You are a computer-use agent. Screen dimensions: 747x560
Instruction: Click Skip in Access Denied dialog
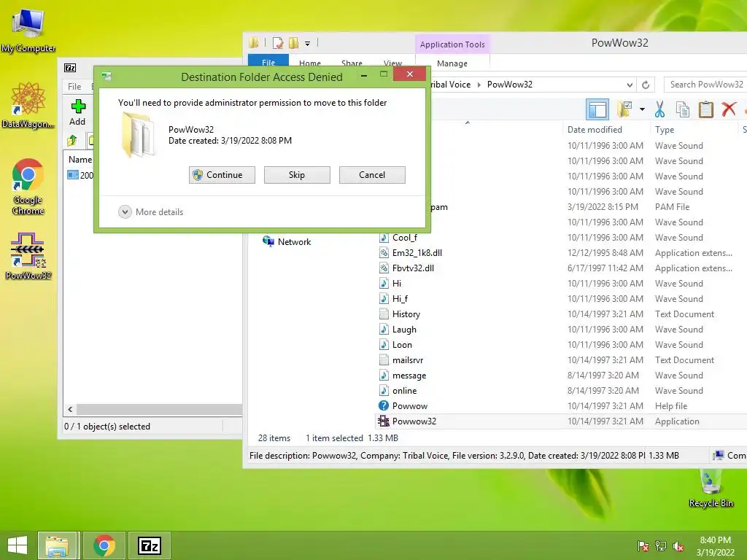297,175
